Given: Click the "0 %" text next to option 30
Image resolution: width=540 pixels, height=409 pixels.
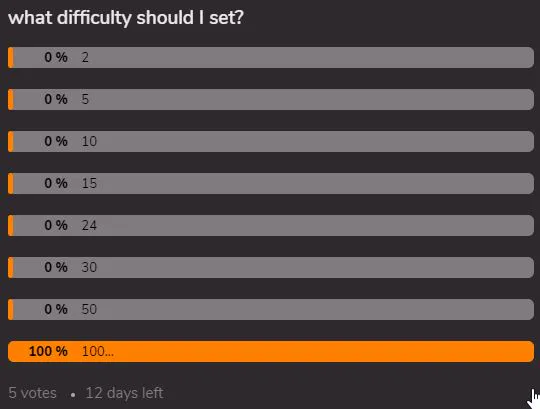Looking at the screenshot, I should tap(56, 267).
